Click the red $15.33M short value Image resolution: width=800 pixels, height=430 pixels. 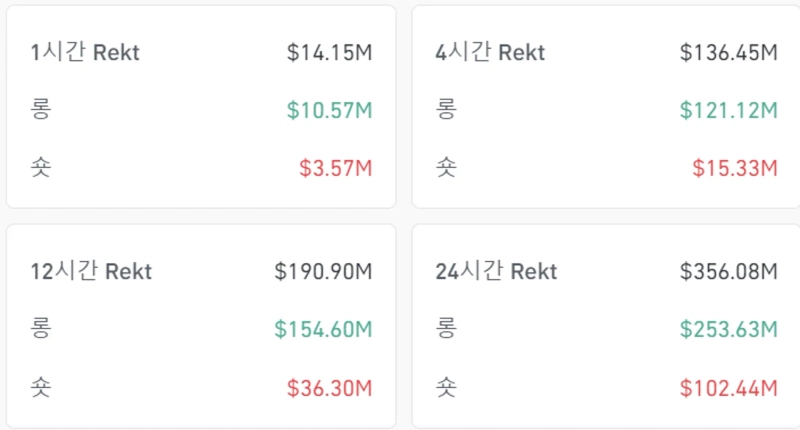[x=734, y=168]
